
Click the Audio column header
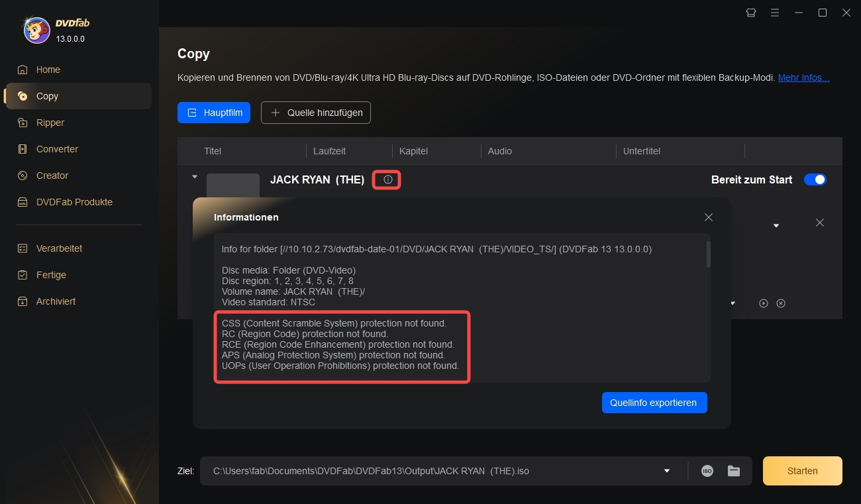(500, 151)
